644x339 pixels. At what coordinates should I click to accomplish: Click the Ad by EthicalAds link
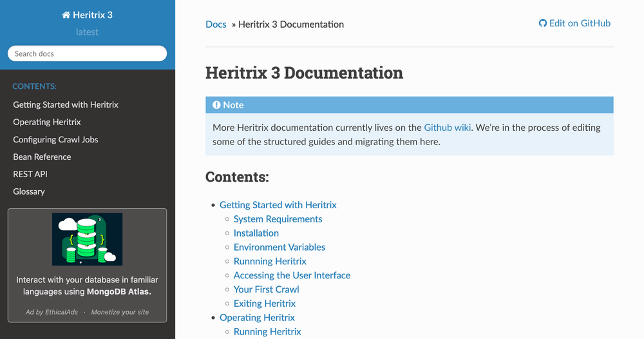tap(53, 312)
